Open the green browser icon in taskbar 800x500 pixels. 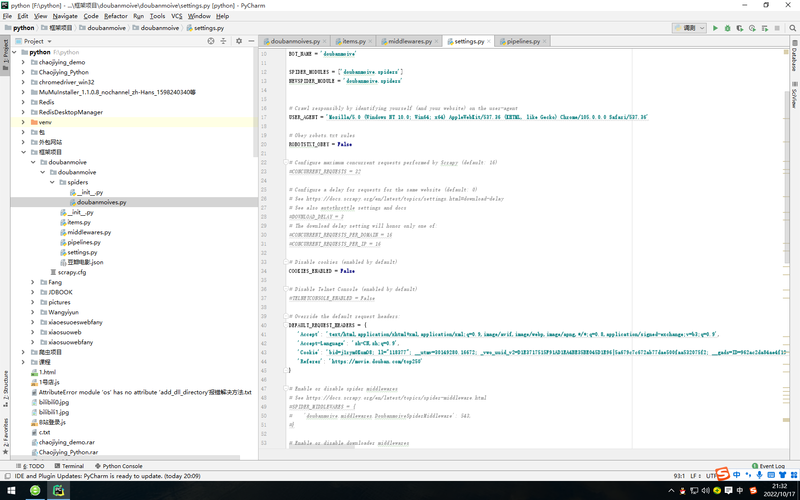35,491
